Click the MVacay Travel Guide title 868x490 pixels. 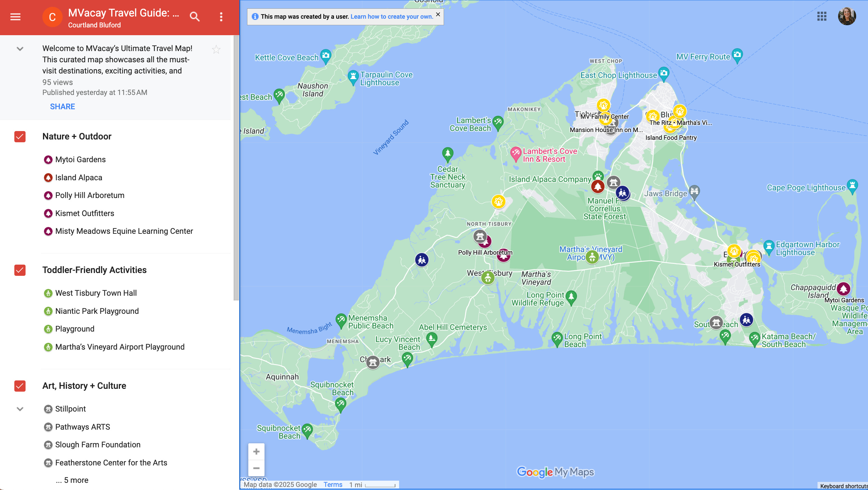click(x=123, y=13)
